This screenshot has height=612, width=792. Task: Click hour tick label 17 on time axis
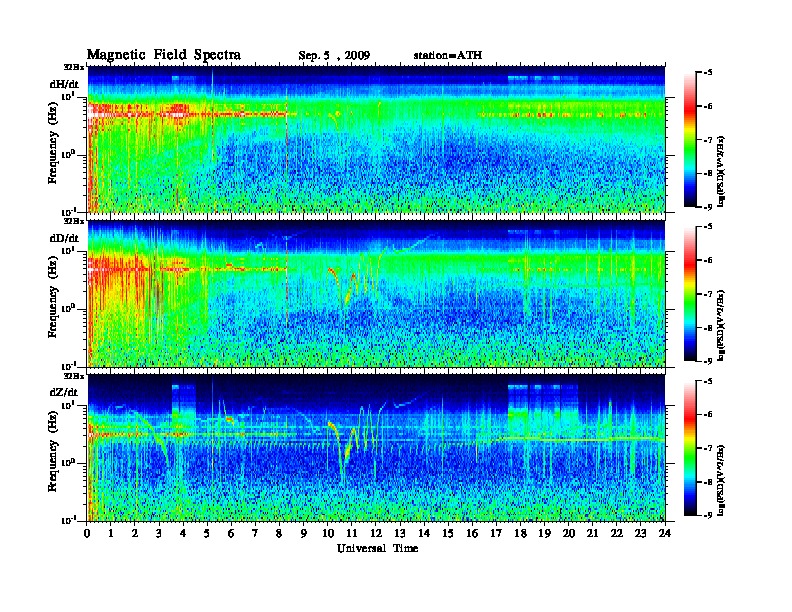(x=496, y=533)
